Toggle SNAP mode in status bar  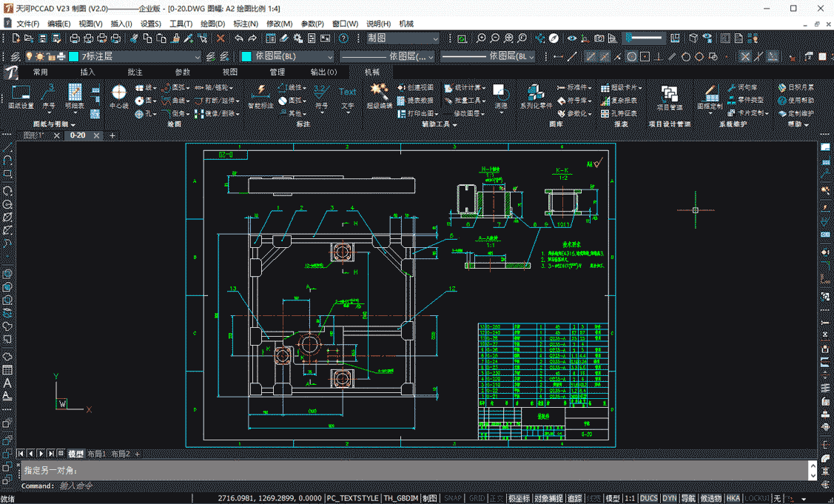(x=453, y=499)
